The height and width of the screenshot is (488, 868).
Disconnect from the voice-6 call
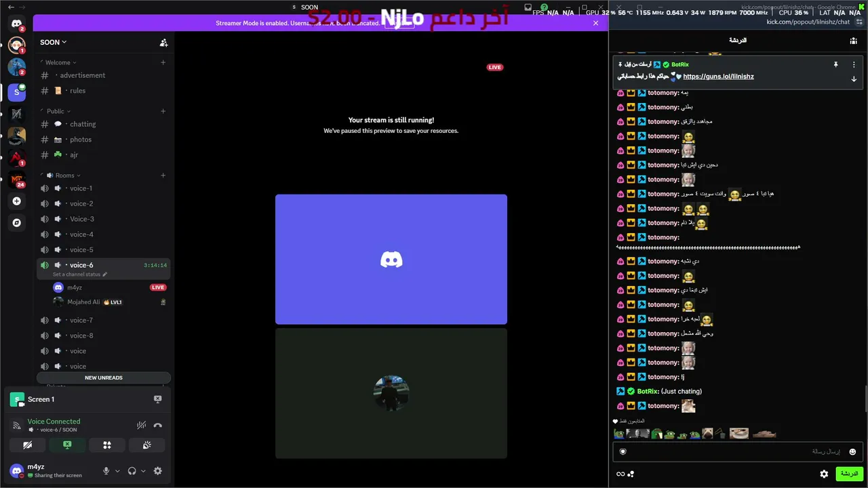pyautogui.click(x=158, y=426)
